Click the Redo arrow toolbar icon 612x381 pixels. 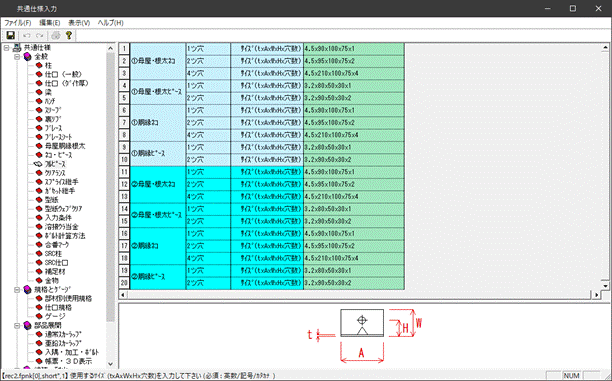pos(39,36)
